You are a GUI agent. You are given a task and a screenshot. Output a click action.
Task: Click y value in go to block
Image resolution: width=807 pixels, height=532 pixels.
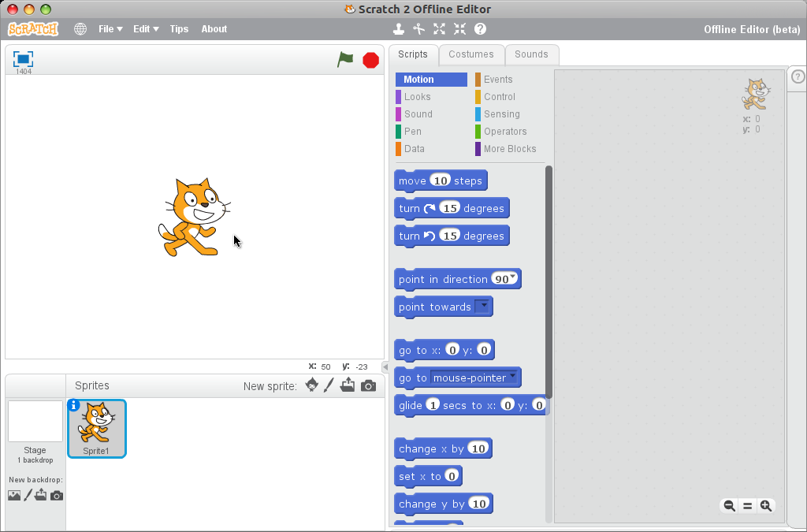(x=484, y=350)
